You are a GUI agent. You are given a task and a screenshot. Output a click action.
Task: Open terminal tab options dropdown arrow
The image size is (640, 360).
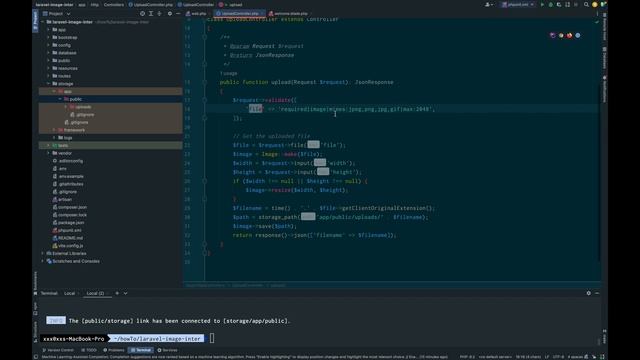pos(125,293)
